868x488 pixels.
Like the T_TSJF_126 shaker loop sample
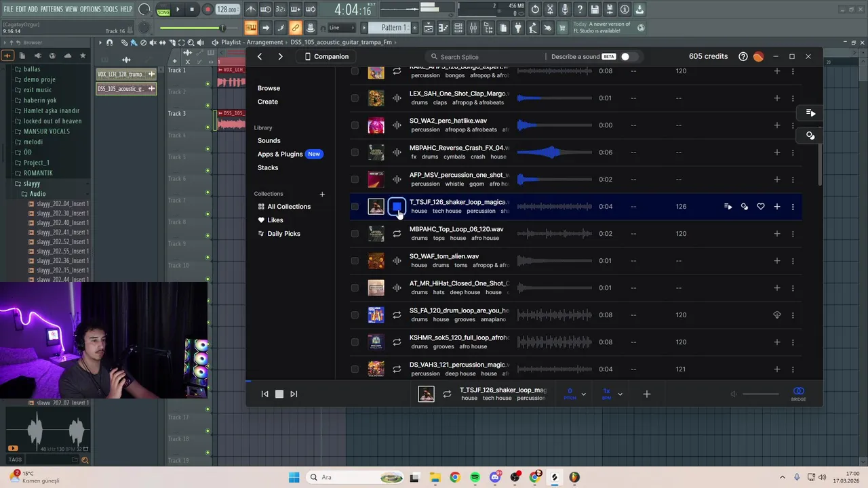coord(761,207)
